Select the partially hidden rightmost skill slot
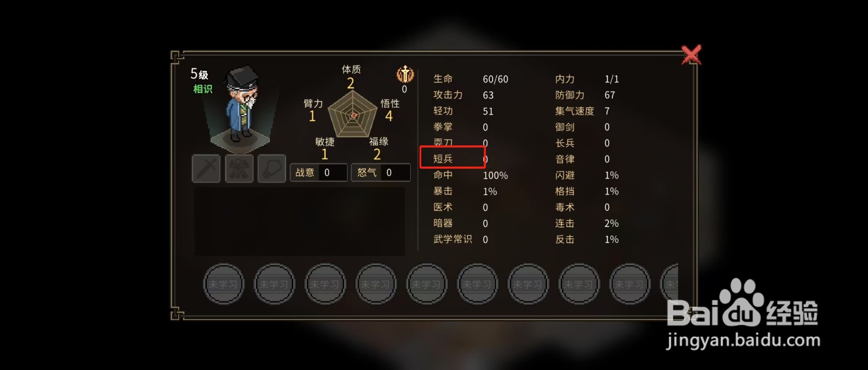The height and width of the screenshot is (370, 868). (669, 284)
